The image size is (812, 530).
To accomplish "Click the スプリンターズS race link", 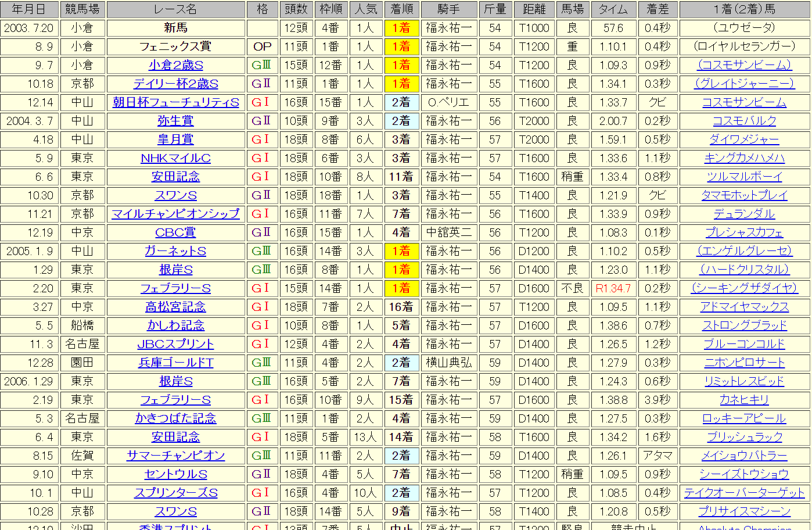I will click(x=175, y=493).
